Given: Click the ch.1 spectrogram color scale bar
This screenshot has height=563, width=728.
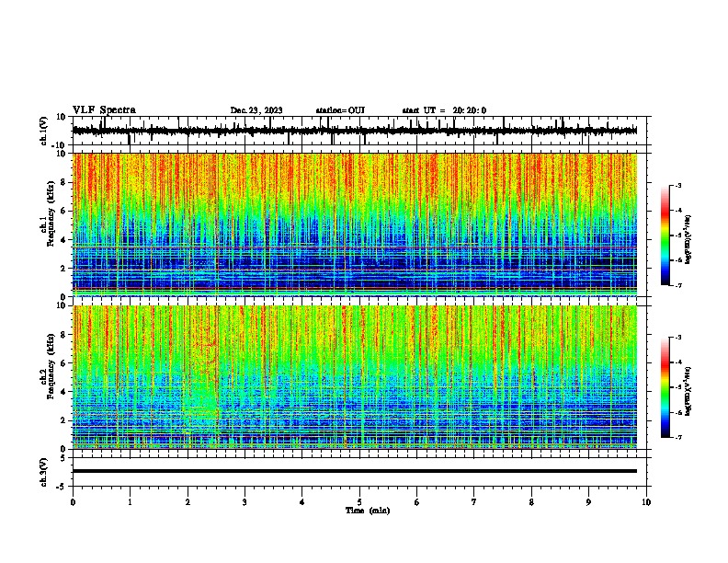Looking at the screenshot, I should [x=665, y=236].
